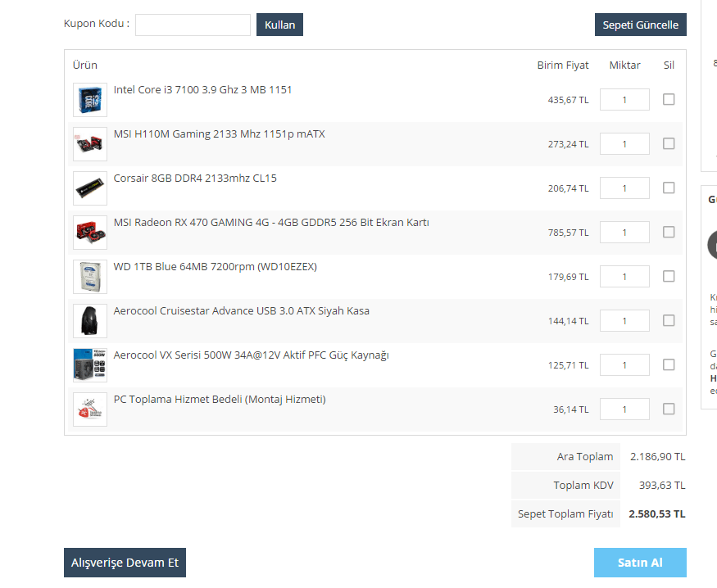Viewport: 717px width, 588px height.
Task: Click Alışverişe Devam Et button
Action: pyautogui.click(x=125, y=563)
